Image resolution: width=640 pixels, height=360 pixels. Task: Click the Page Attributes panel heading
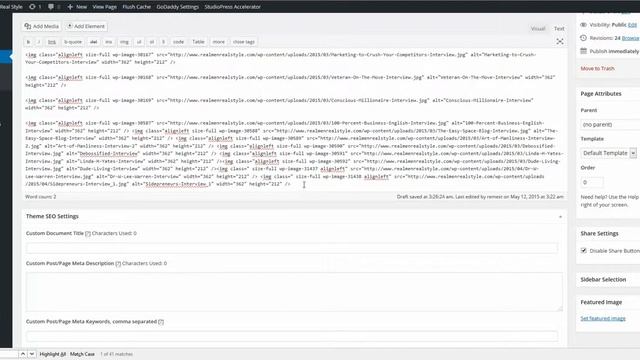(601, 93)
